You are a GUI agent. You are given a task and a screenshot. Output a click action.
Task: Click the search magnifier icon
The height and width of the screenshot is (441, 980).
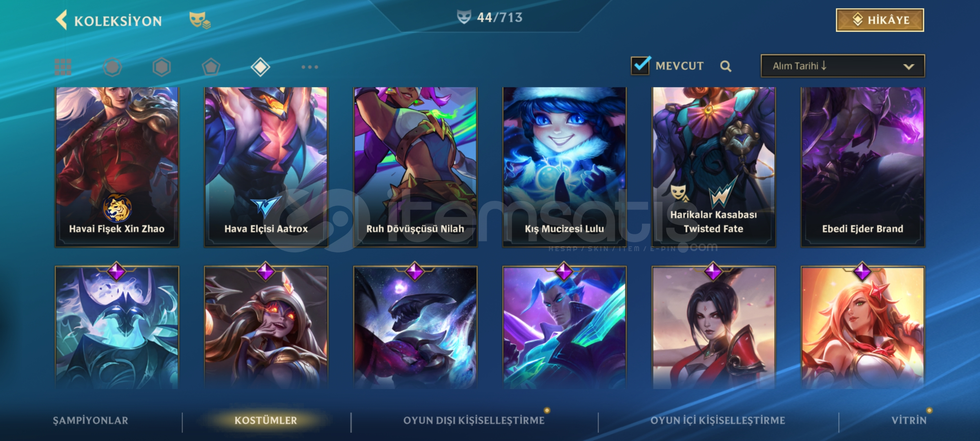coord(726,66)
